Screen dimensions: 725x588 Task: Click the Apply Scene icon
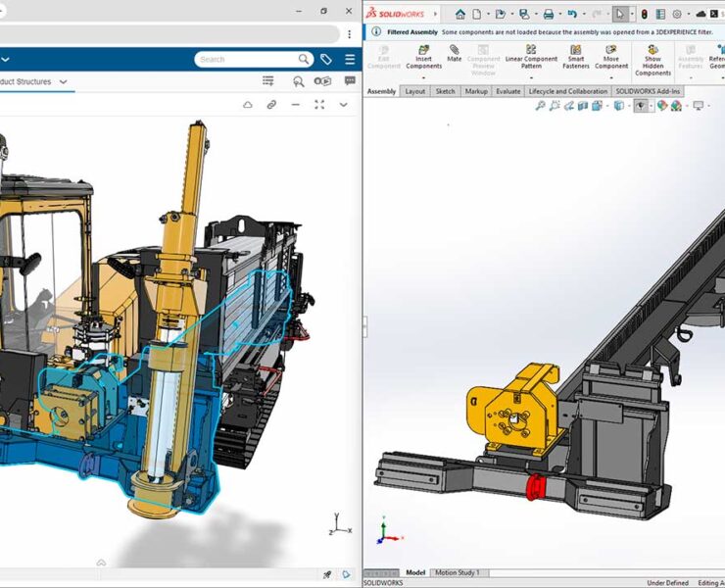[676, 106]
